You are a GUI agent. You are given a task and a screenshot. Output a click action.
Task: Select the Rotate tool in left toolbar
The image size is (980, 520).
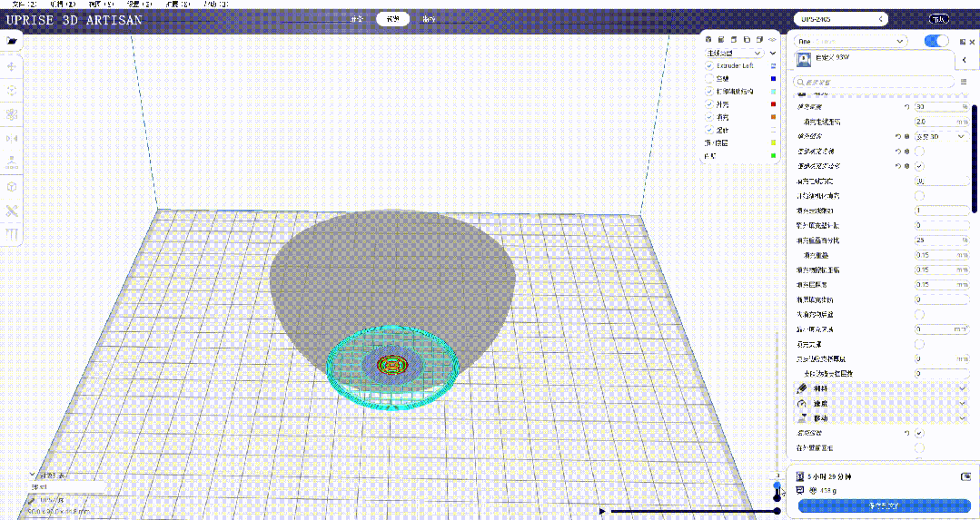12,114
